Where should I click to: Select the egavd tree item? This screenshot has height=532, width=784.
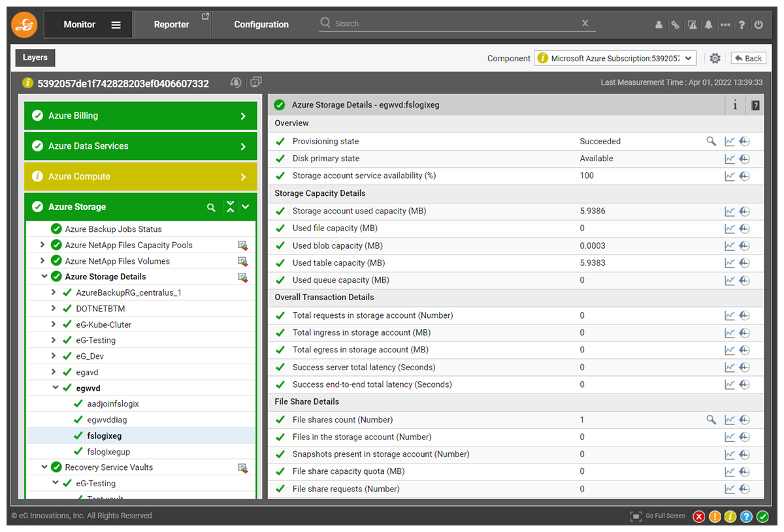click(x=87, y=372)
